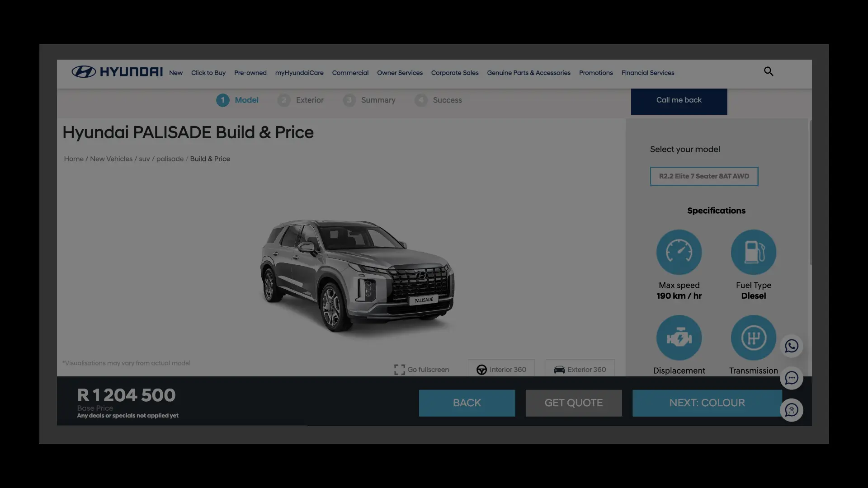This screenshot has height=488, width=868.
Task: Go to suv breadcrumb link
Action: 144,159
